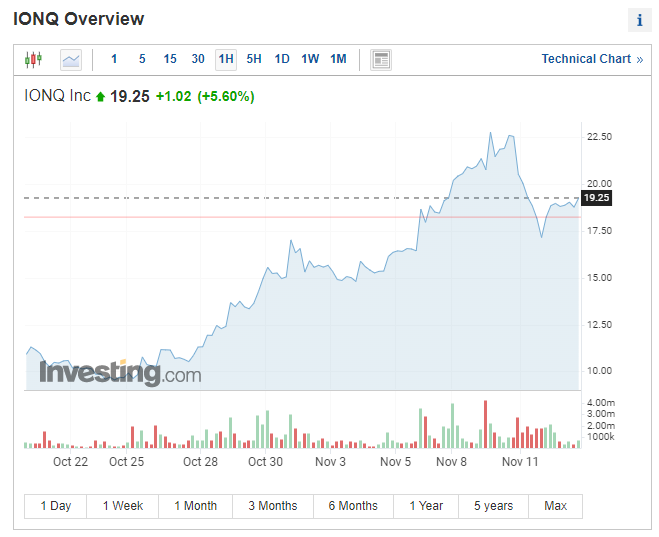Switch to the candlestick chart type

(33, 60)
